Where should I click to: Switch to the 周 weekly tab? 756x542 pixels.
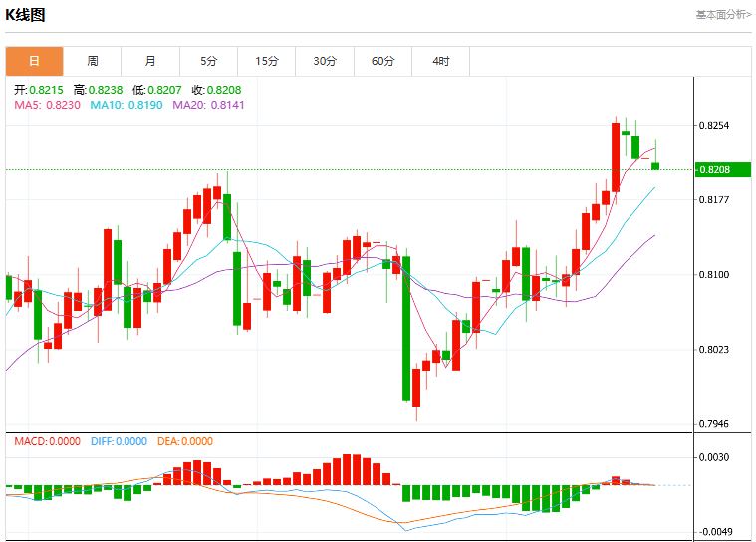point(93,61)
